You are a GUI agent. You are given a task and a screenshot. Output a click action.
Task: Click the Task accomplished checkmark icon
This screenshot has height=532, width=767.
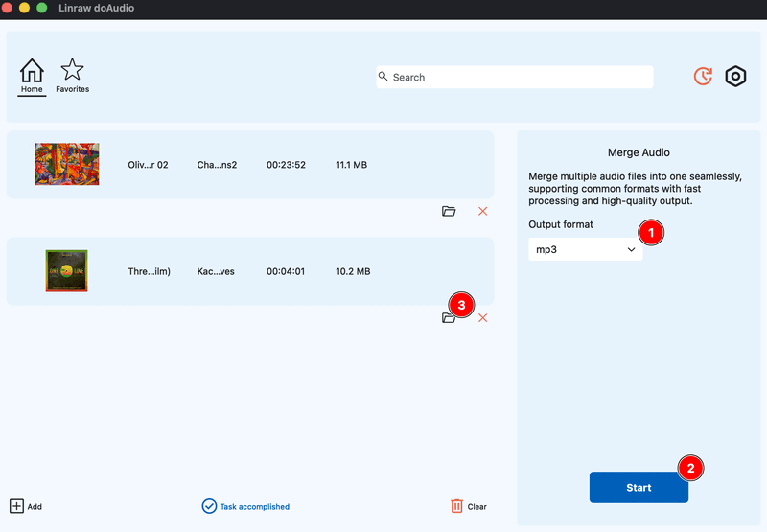click(x=209, y=506)
